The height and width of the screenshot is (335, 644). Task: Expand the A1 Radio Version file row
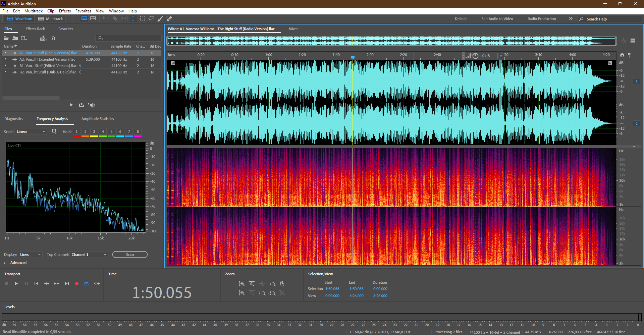coord(5,53)
